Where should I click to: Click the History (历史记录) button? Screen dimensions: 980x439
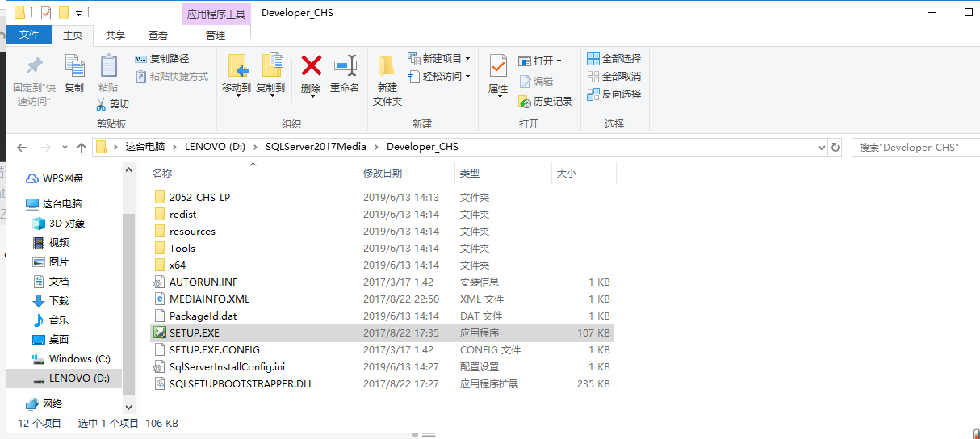pos(545,102)
